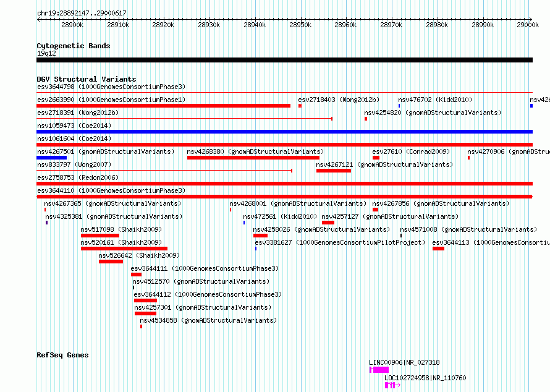Click the 28900k ruler tick label
This screenshot has width=550, height=392.
click(72, 25)
